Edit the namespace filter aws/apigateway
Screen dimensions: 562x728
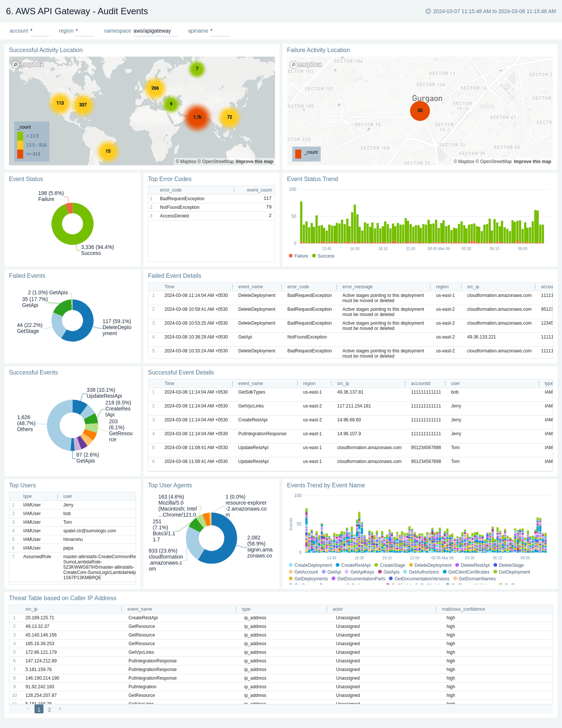155,31
